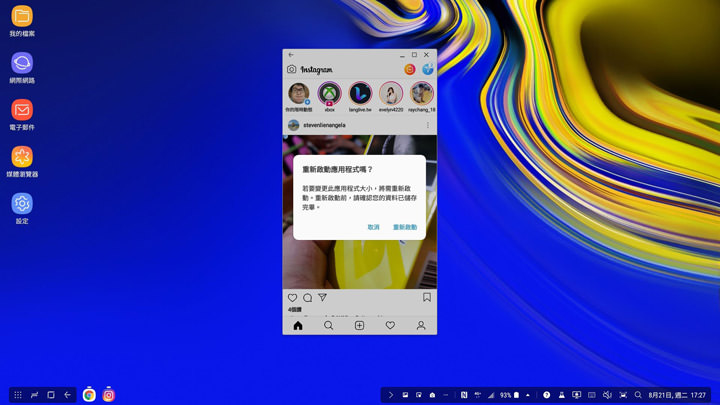Open Instagram direct messages icon
Image resolution: width=720 pixels, height=405 pixels.
[x=428, y=69]
